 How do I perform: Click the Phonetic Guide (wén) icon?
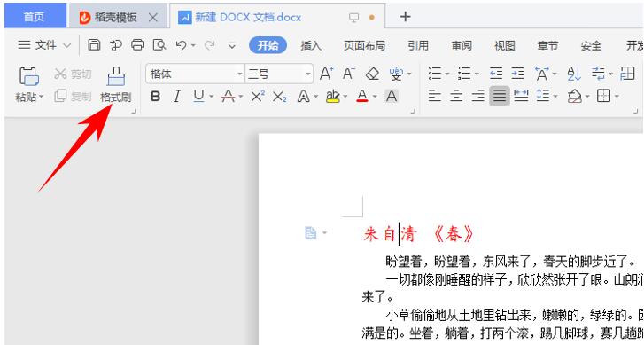tap(396, 74)
